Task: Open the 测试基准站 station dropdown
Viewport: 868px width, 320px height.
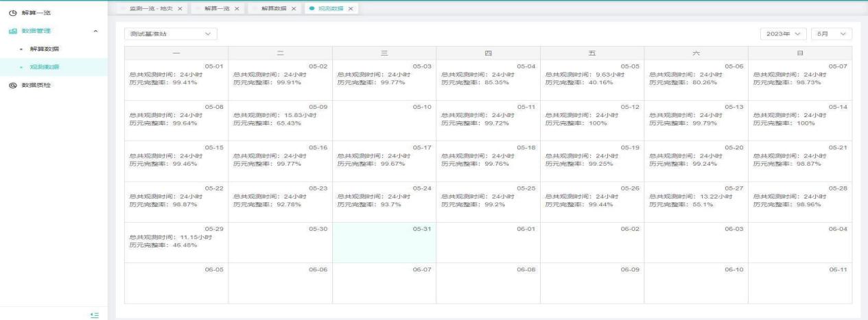Action: click(170, 34)
